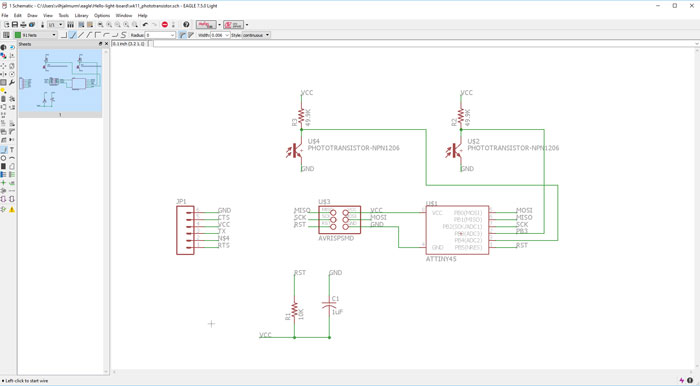Click the Save icon in the toolbar
Viewport: 700px width, 386px height.
coord(15,25)
